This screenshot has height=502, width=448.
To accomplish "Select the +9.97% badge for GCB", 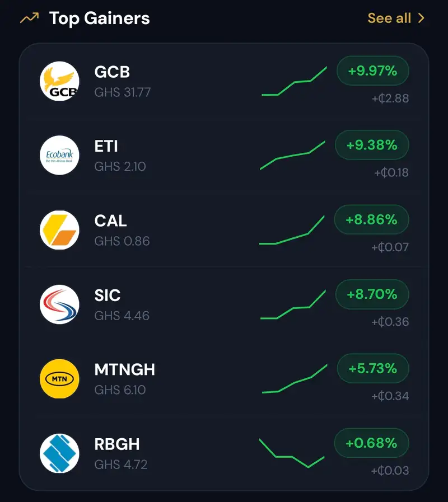I will click(x=373, y=71).
